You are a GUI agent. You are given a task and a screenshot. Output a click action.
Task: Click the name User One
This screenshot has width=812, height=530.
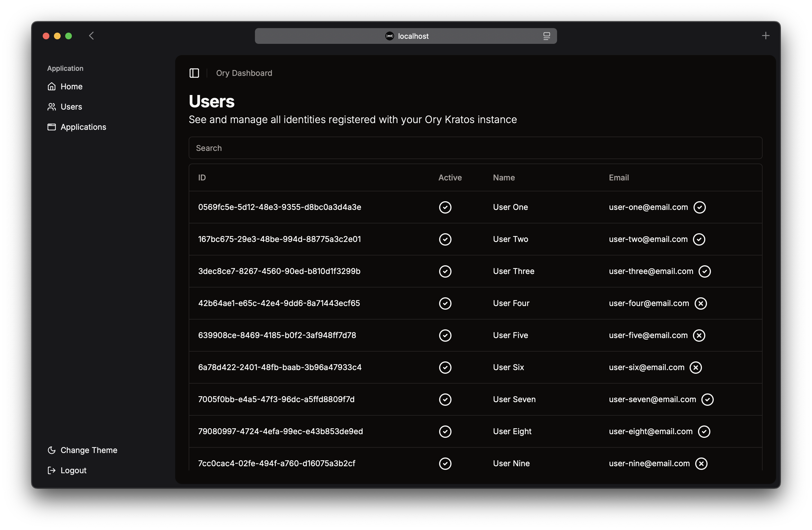tap(510, 207)
